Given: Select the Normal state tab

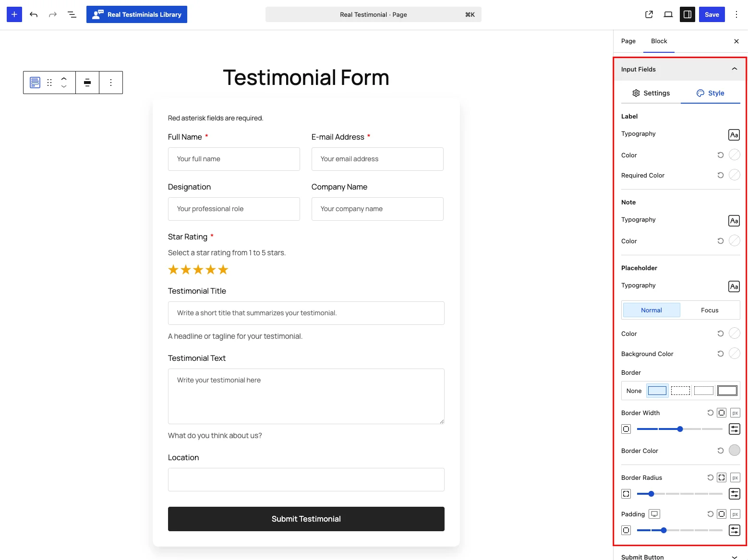Looking at the screenshot, I should tap(651, 310).
